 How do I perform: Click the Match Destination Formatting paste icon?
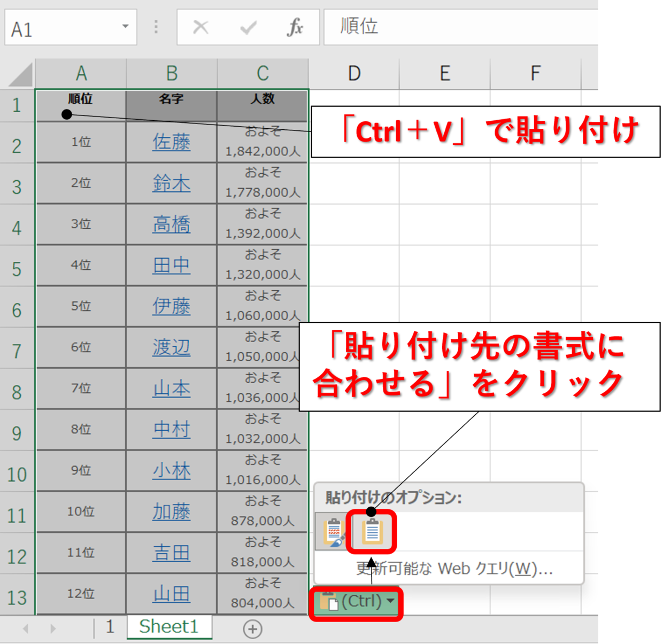372,531
